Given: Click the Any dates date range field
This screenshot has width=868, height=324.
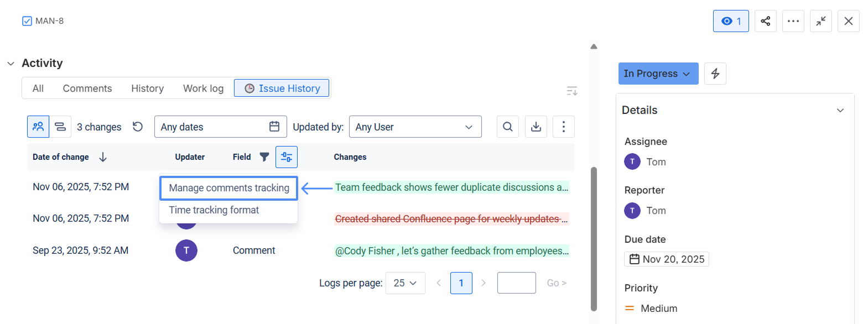Looking at the screenshot, I should (220, 127).
